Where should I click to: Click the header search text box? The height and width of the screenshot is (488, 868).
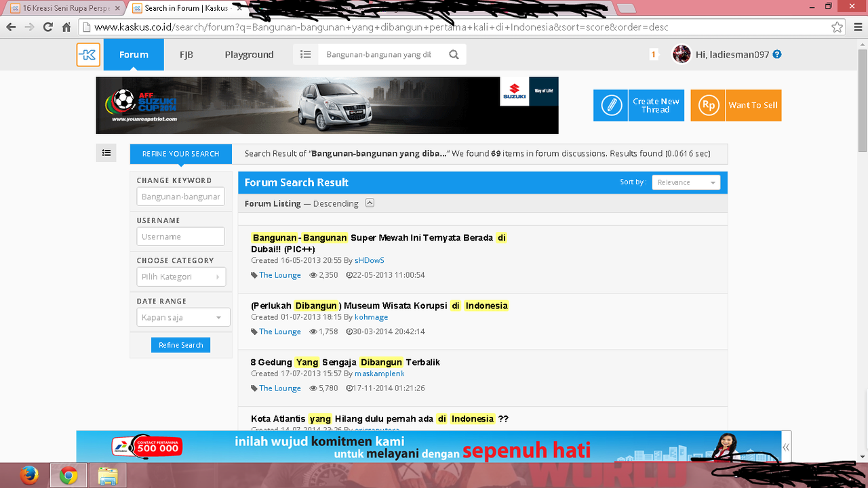click(379, 55)
